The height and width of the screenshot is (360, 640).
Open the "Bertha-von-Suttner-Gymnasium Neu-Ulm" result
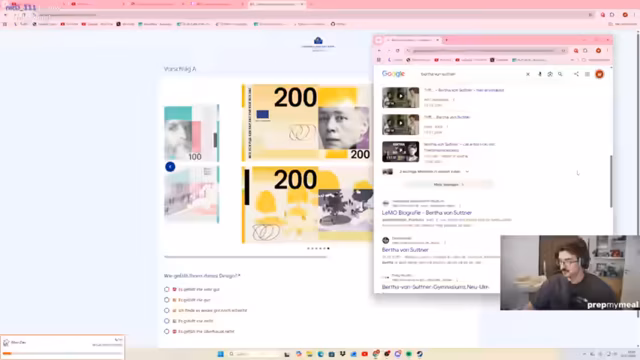pyautogui.click(x=435, y=287)
